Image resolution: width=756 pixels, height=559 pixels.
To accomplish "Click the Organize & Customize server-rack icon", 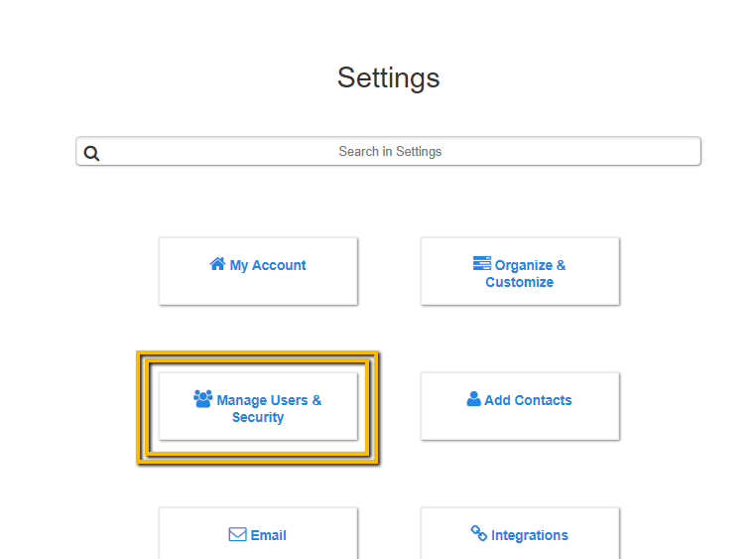I will [x=481, y=264].
